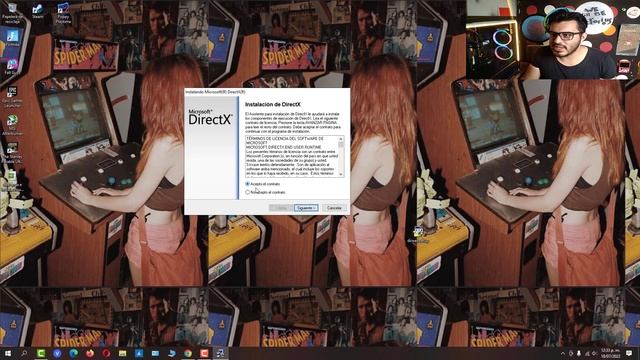This screenshot has width=640, height=360.
Task: Open the red square taskbar app
Action: 204,353
